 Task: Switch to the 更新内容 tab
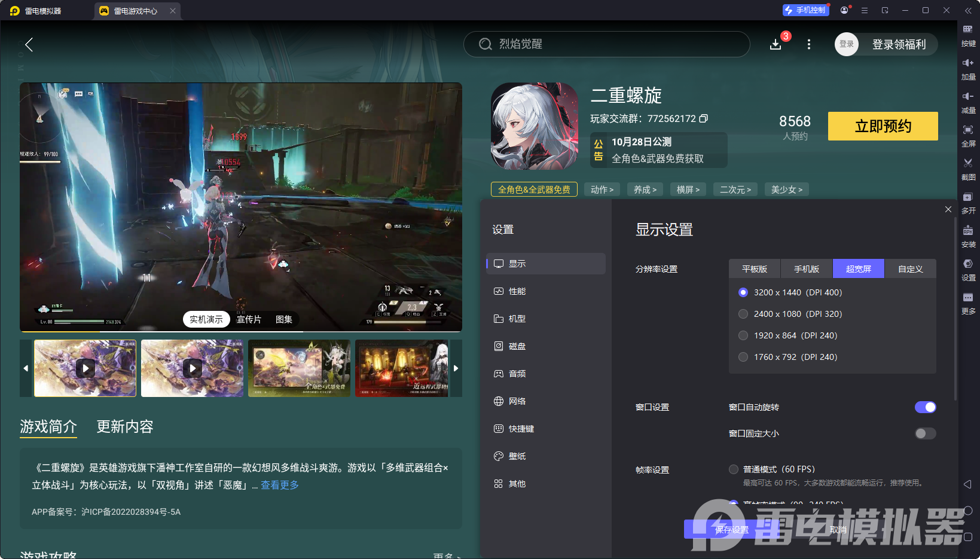tap(124, 427)
